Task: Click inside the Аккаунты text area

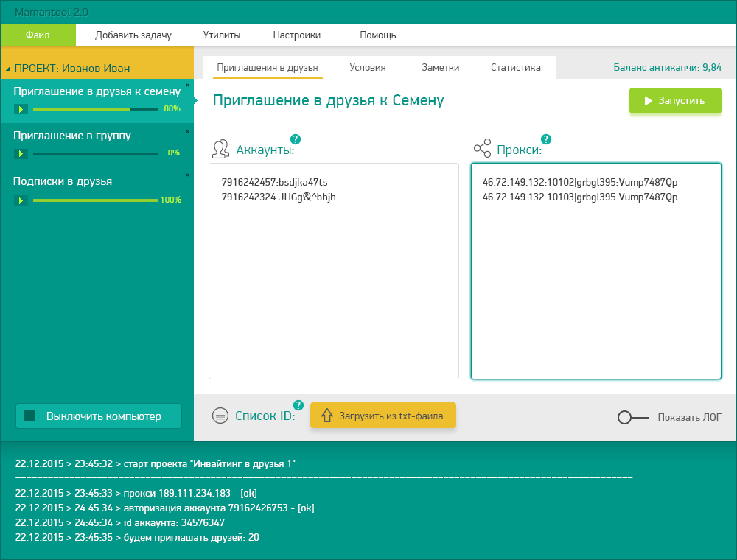Action: 334,271
